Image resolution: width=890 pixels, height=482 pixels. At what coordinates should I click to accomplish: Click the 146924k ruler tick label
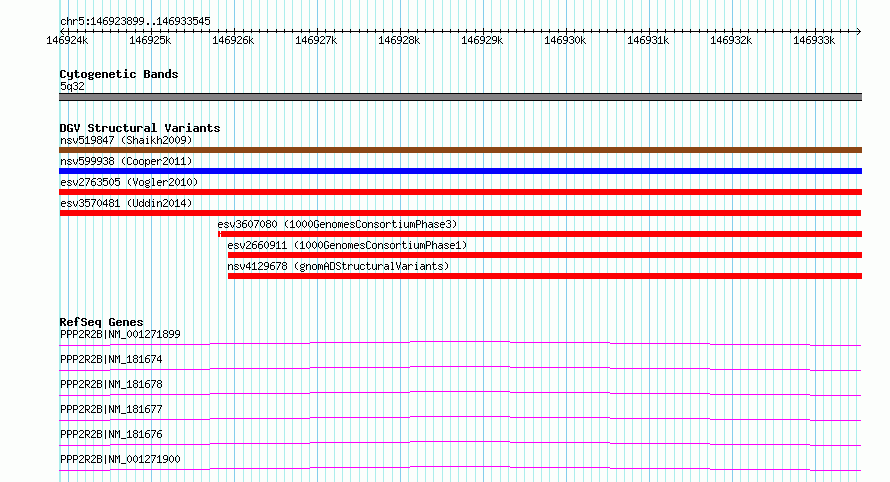click(67, 40)
